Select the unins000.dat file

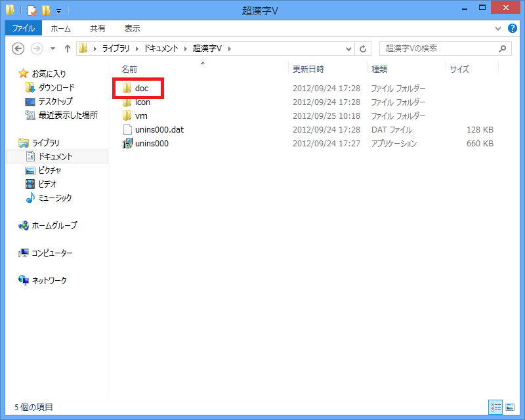coord(159,129)
